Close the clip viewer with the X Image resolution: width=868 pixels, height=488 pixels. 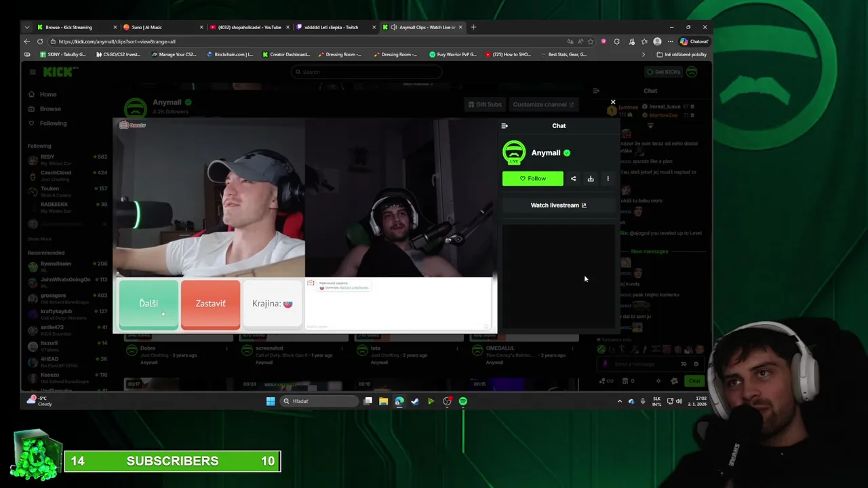[x=613, y=102]
